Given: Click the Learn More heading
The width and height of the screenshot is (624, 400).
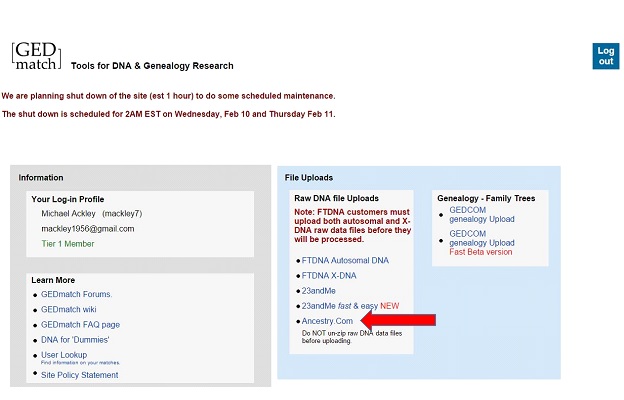Looking at the screenshot, I should pos(53,280).
